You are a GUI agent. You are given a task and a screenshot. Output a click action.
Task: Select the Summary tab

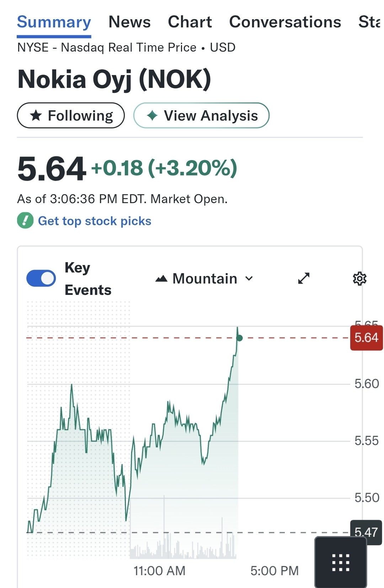(54, 22)
